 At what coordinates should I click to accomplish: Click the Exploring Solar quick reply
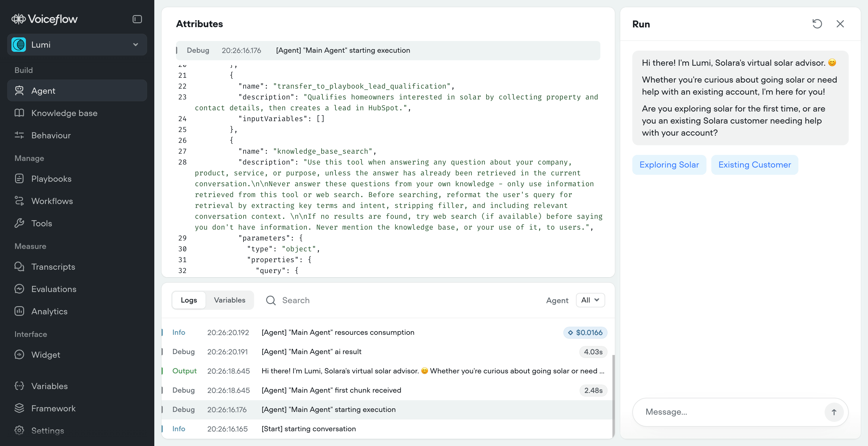click(669, 165)
